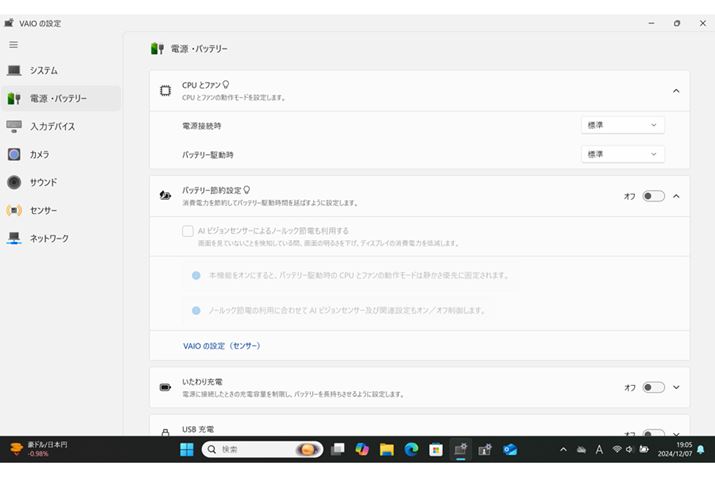Enable the いたわり充電 toggle
Image resolution: width=715 pixels, height=477 pixels.
point(653,387)
